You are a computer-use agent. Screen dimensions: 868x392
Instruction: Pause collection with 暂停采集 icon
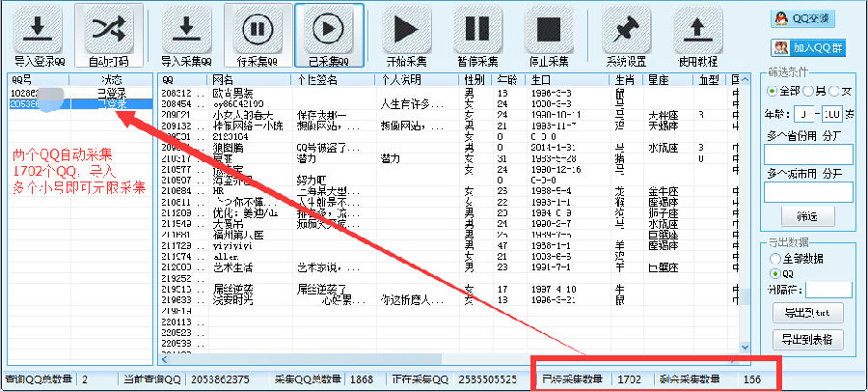477,30
